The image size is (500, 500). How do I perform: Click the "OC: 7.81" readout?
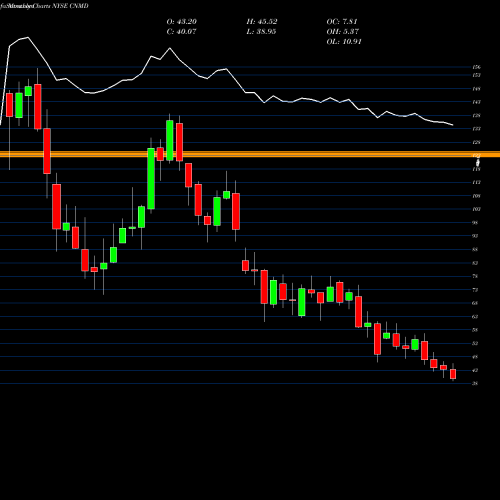click(x=342, y=22)
